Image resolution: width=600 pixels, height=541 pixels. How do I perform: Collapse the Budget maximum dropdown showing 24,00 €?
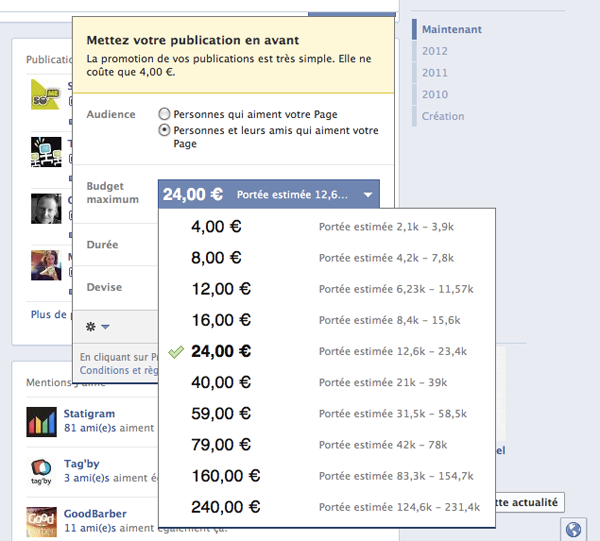269,194
